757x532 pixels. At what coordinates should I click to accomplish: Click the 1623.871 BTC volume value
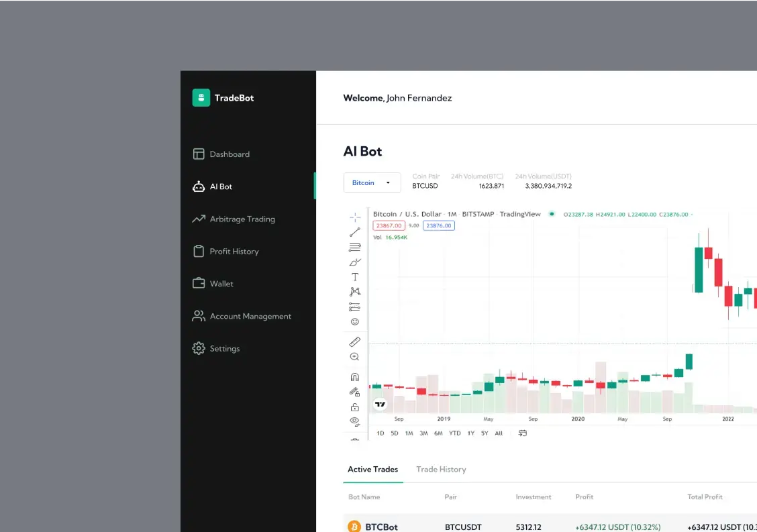pyautogui.click(x=491, y=186)
